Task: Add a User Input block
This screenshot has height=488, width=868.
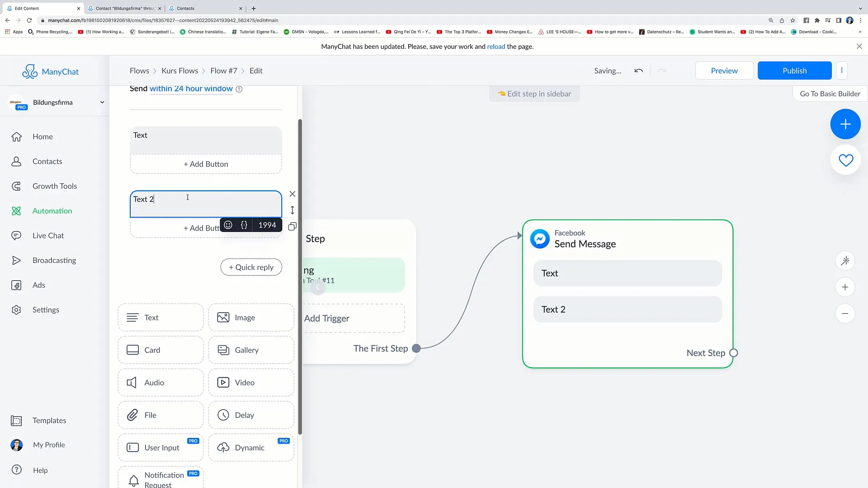Action: 160,448
